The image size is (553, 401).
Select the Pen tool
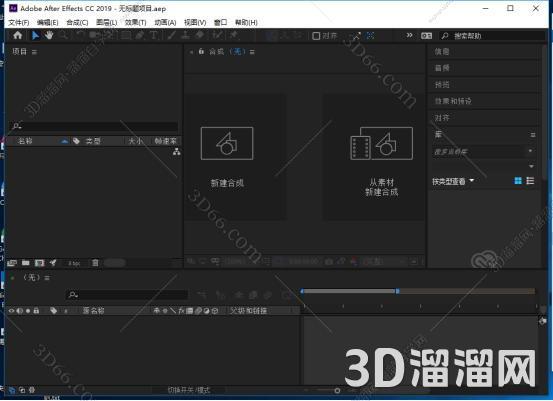coord(140,35)
